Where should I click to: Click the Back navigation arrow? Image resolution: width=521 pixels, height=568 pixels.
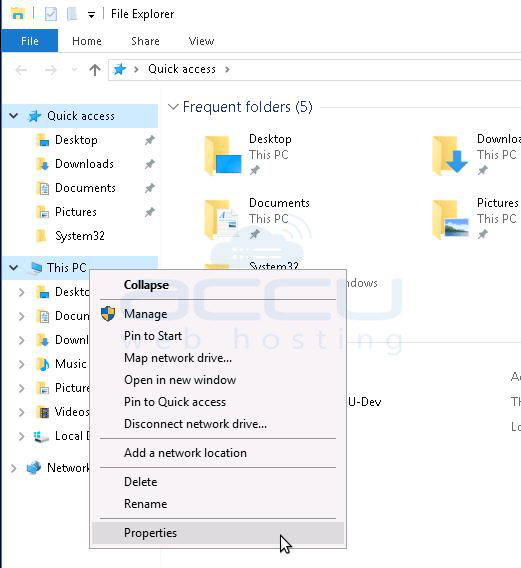(x=21, y=70)
